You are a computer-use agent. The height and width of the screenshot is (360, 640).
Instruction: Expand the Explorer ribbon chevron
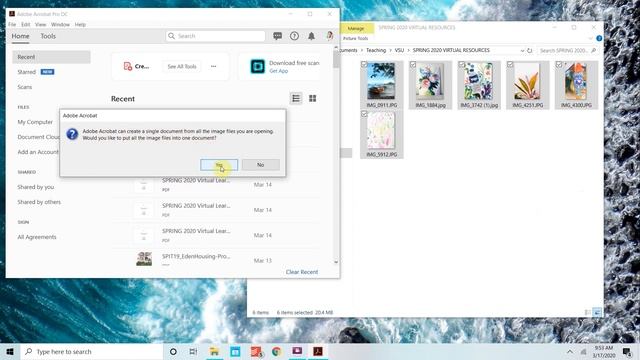pos(591,38)
